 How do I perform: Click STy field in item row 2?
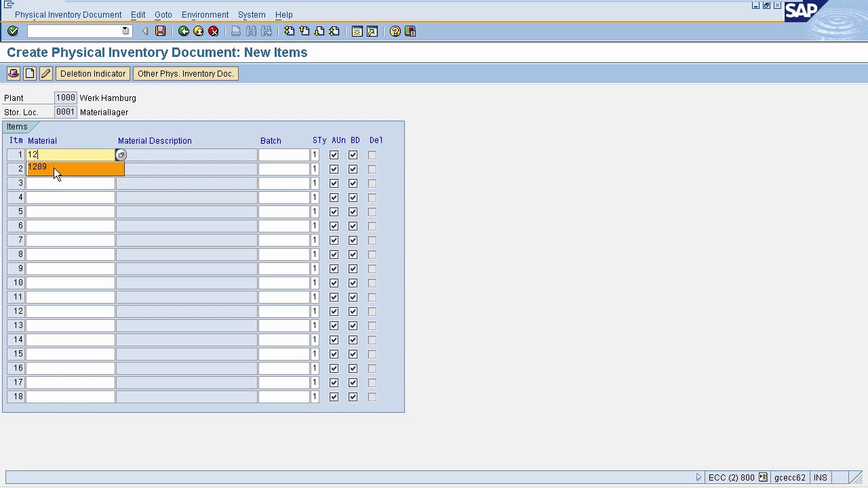(315, 169)
